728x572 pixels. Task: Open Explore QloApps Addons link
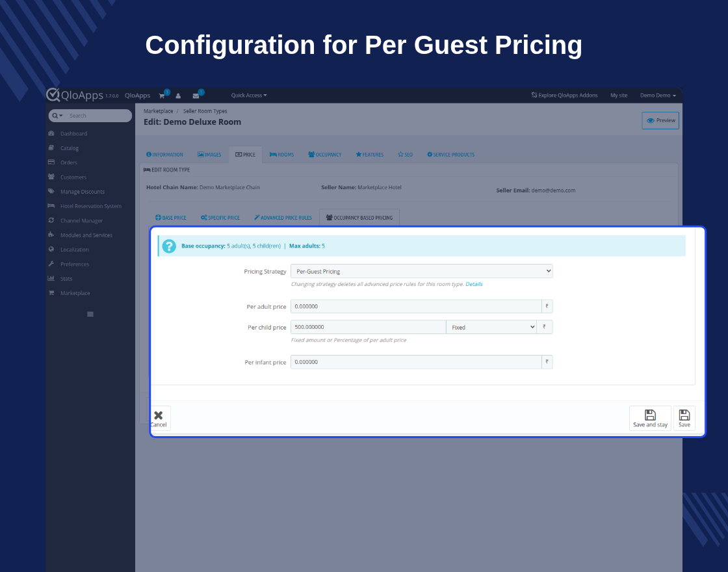point(564,95)
